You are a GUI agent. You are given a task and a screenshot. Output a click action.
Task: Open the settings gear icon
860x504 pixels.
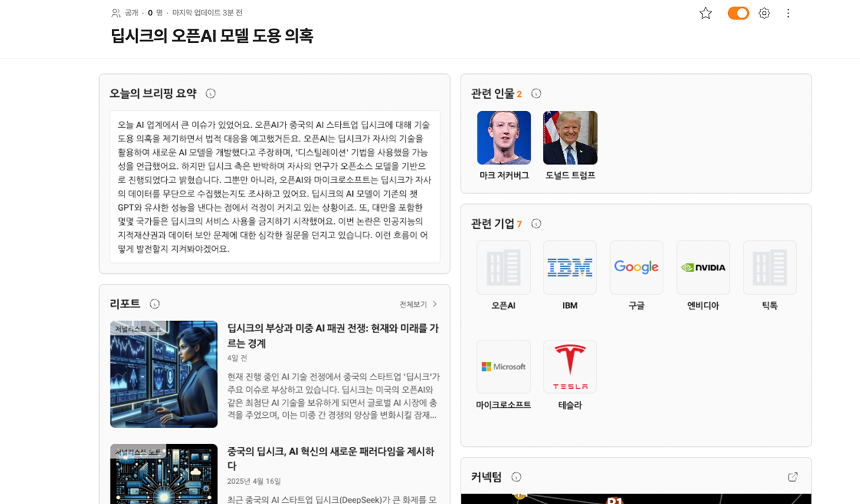coord(764,13)
